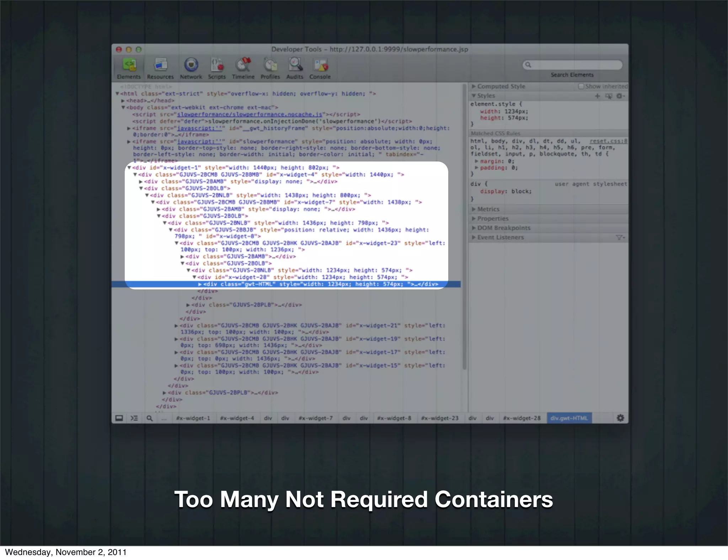The width and height of the screenshot is (728, 560).
Task: Collapse the body ext-webkit node
Action: [x=123, y=107]
